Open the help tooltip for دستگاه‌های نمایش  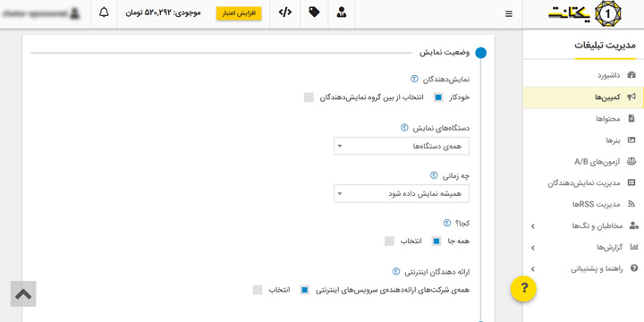[x=404, y=128]
